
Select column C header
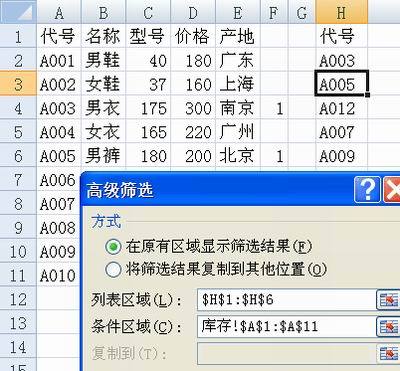tap(148, 12)
